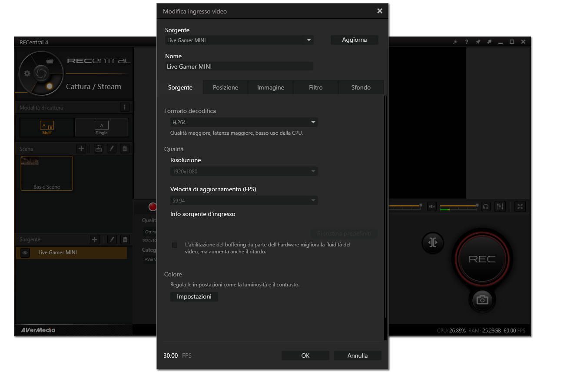The height and width of the screenshot is (392, 564).
Task: Click the headphones monitor icon
Action: [x=486, y=206]
